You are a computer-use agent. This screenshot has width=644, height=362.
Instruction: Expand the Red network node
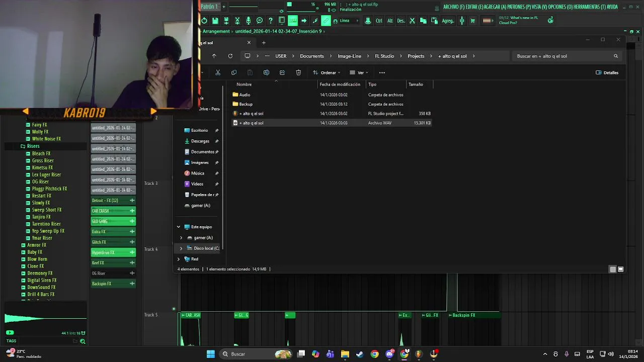pyautogui.click(x=178, y=259)
